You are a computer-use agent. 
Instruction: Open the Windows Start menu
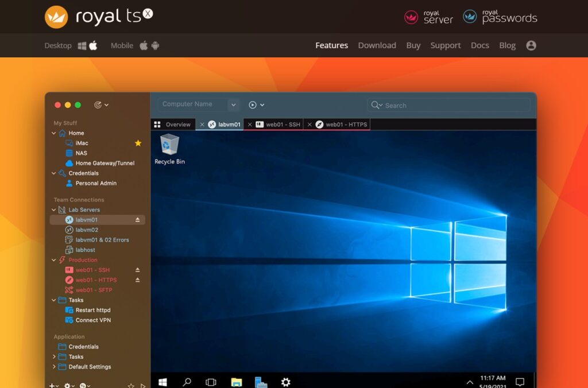163,382
